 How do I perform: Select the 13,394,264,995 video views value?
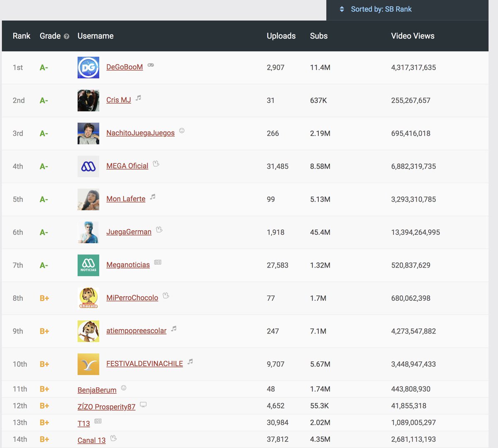[x=415, y=233]
